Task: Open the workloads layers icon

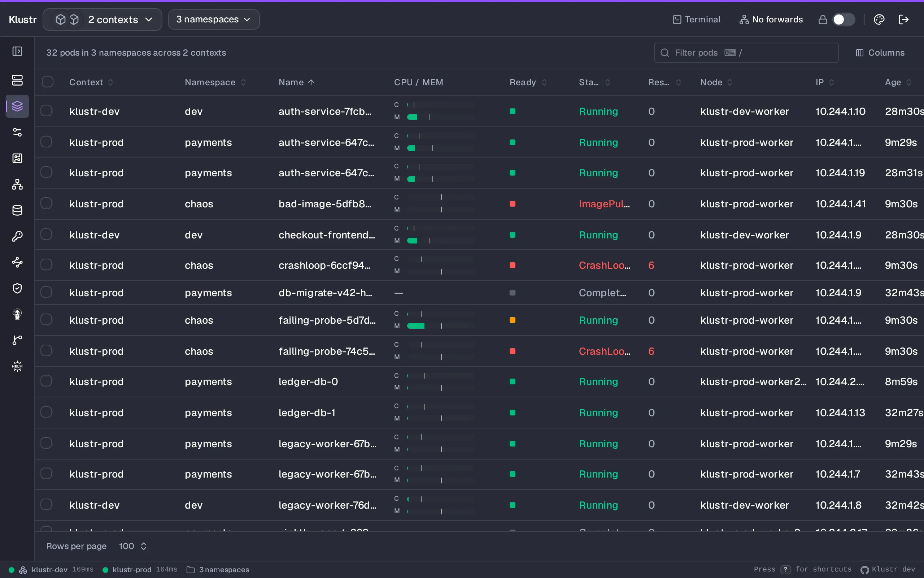Action: (17, 106)
